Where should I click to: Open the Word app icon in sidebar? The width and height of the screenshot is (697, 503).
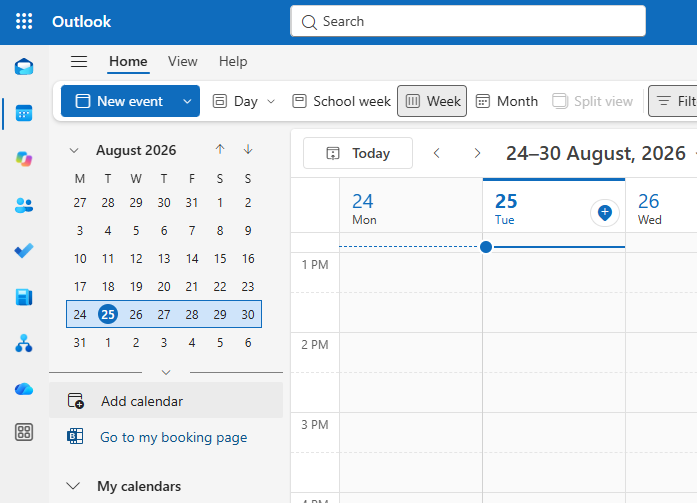(24, 297)
